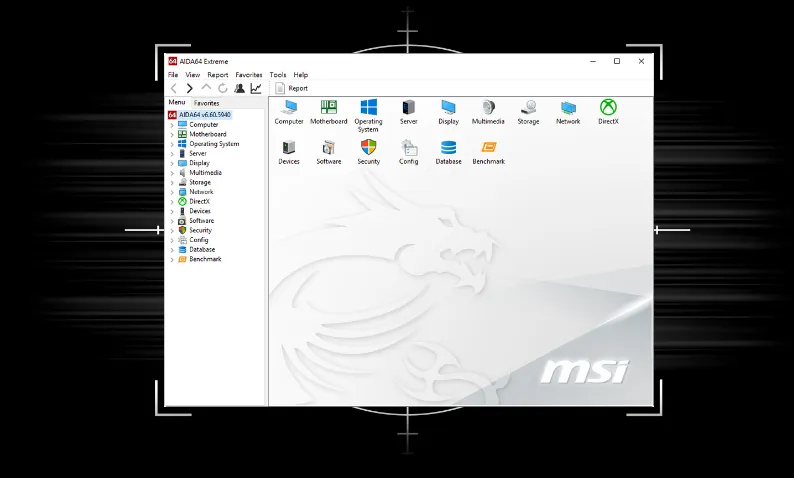This screenshot has width=794, height=478.
Task: Open the Tools menu
Action: point(277,74)
